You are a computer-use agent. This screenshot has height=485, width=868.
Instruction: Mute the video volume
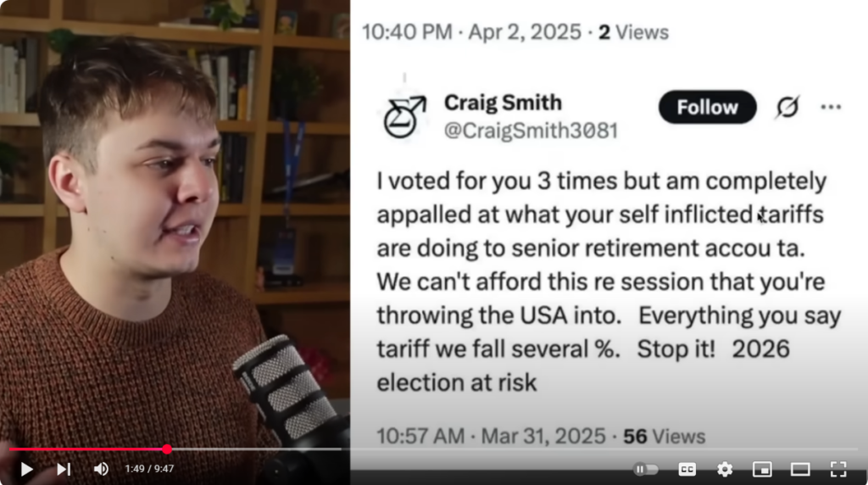101,469
